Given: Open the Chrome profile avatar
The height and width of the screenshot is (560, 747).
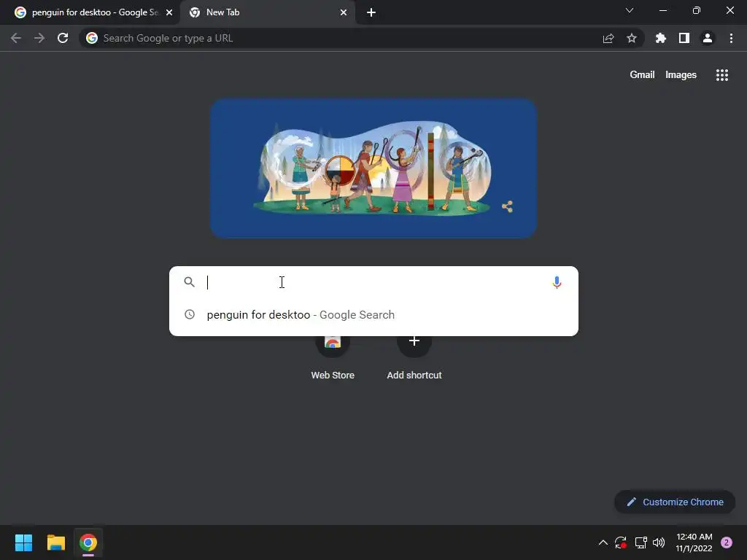Looking at the screenshot, I should (x=708, y=38).
